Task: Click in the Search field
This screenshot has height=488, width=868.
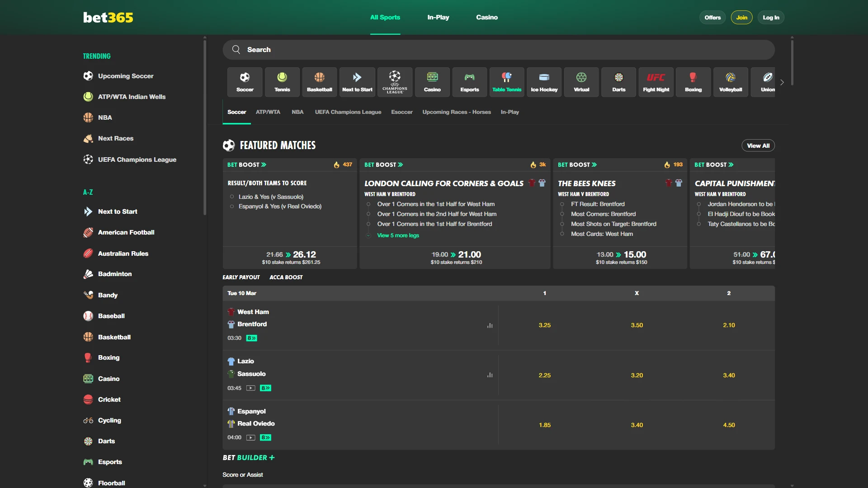Action: pos(499,50)
